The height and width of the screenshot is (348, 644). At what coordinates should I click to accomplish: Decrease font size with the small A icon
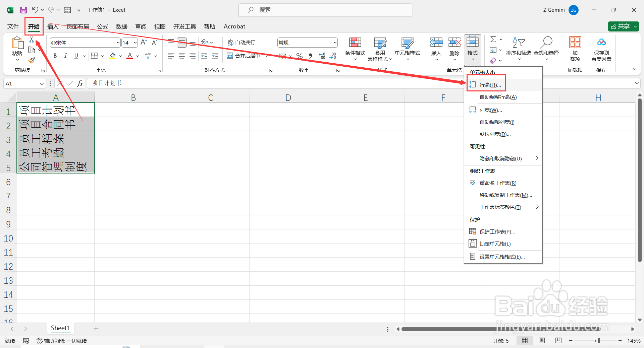coord(155,43)
